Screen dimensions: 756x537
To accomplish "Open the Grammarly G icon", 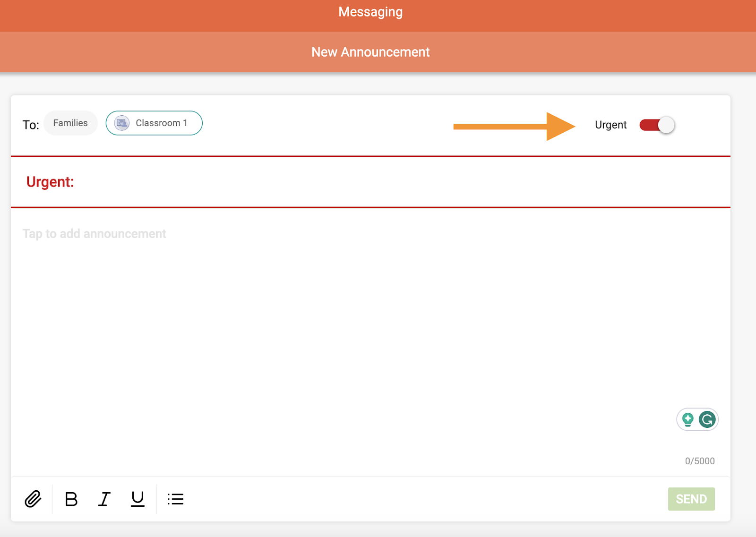I will (707, 419).
